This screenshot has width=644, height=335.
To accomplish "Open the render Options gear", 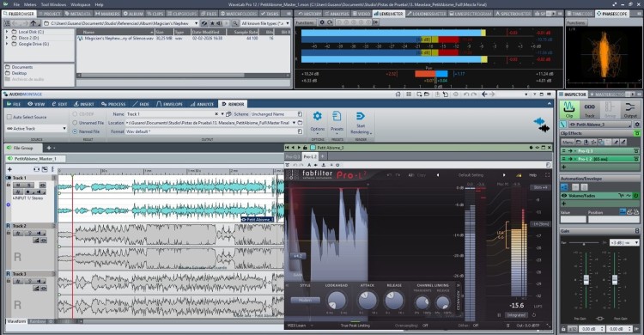I will coord(317,116).
